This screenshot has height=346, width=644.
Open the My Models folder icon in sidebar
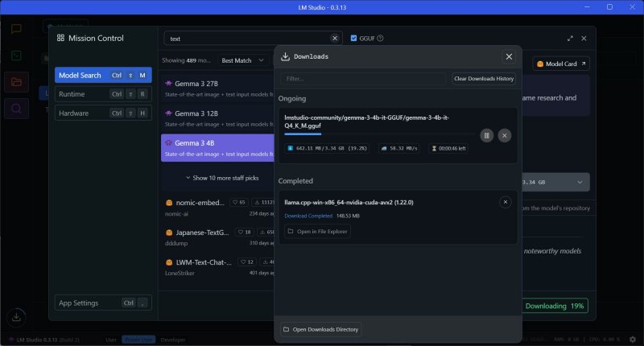[x=15, y=82]
